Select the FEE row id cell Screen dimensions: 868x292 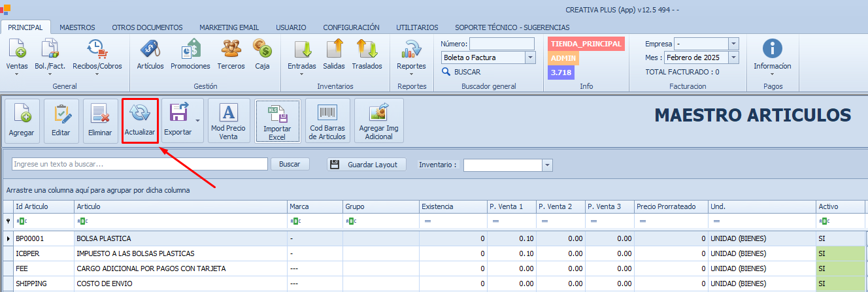pos(43,268)
